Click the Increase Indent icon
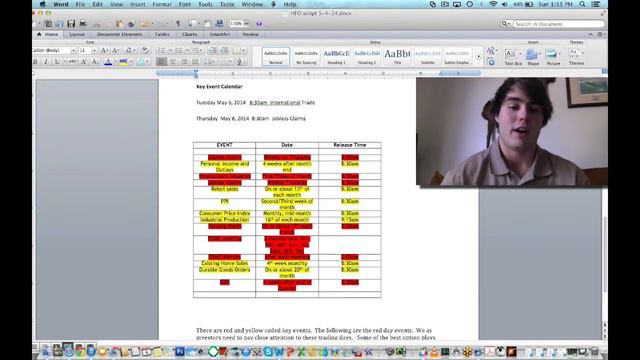The width and height of the screenshot is (640, 360). click(224, 50)
